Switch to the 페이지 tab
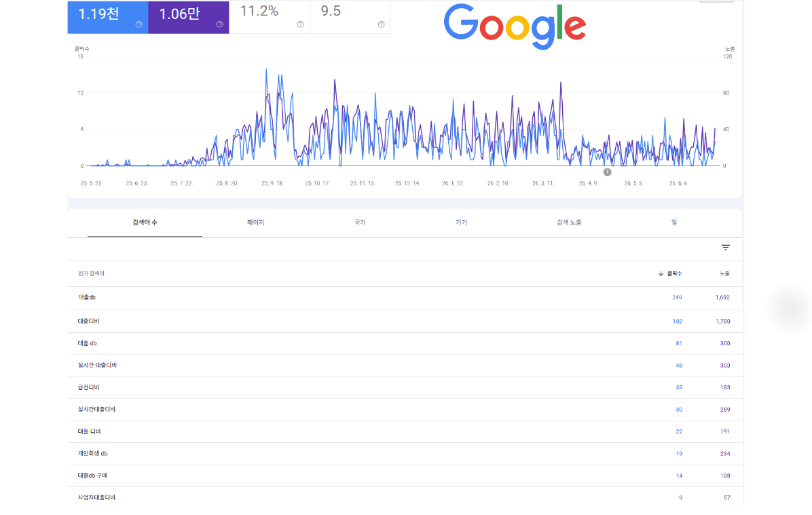Viewport: 812px width, 515px height. (256, 222)
